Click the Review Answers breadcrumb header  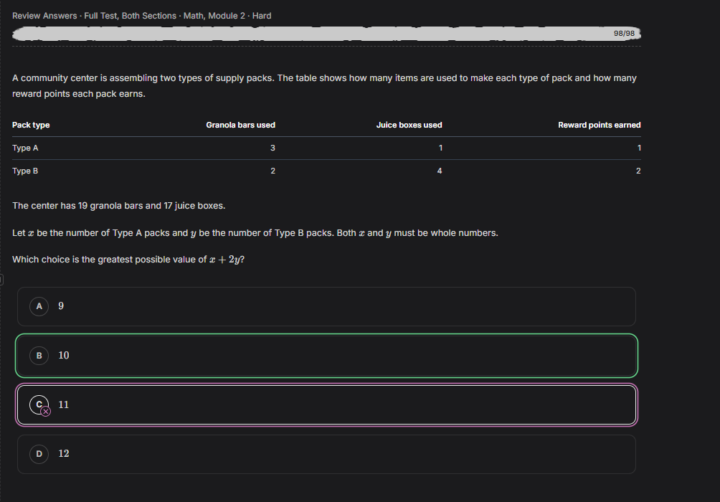[x=141, y=16]
